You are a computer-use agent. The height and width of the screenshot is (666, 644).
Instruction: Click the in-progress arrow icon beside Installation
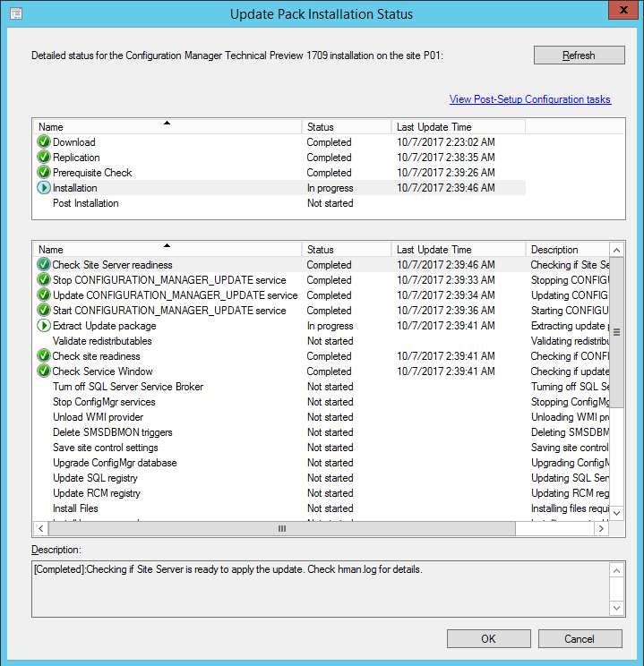point(43,188)
